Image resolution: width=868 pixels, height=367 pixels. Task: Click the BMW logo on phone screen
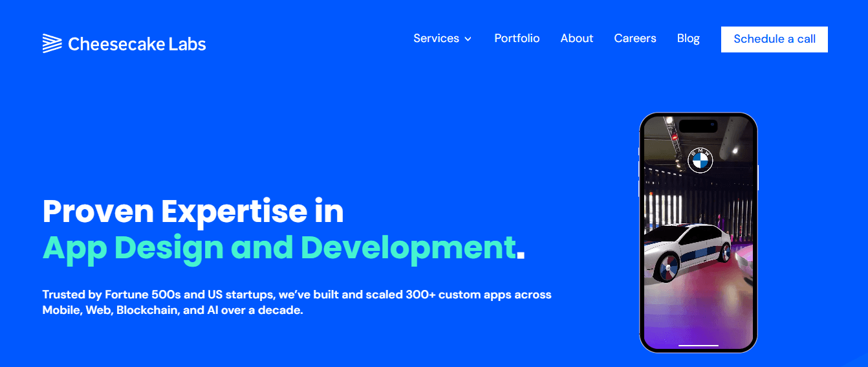click(x=700, y=161)
